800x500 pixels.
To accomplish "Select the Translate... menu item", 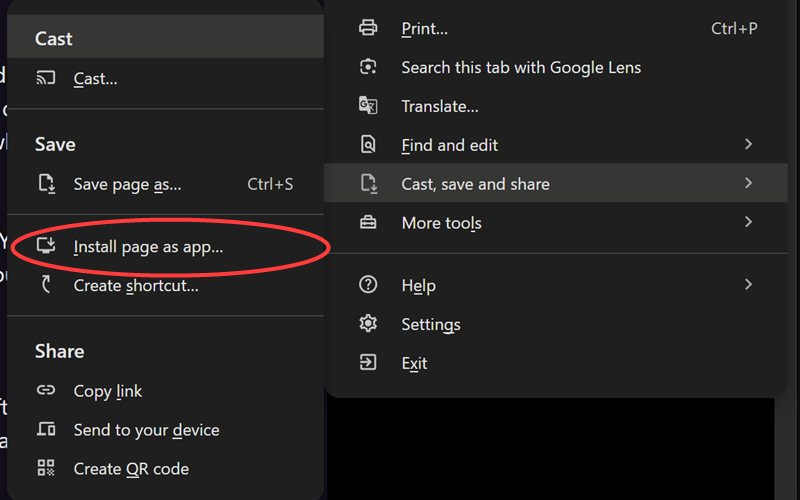I will (556, 106).
